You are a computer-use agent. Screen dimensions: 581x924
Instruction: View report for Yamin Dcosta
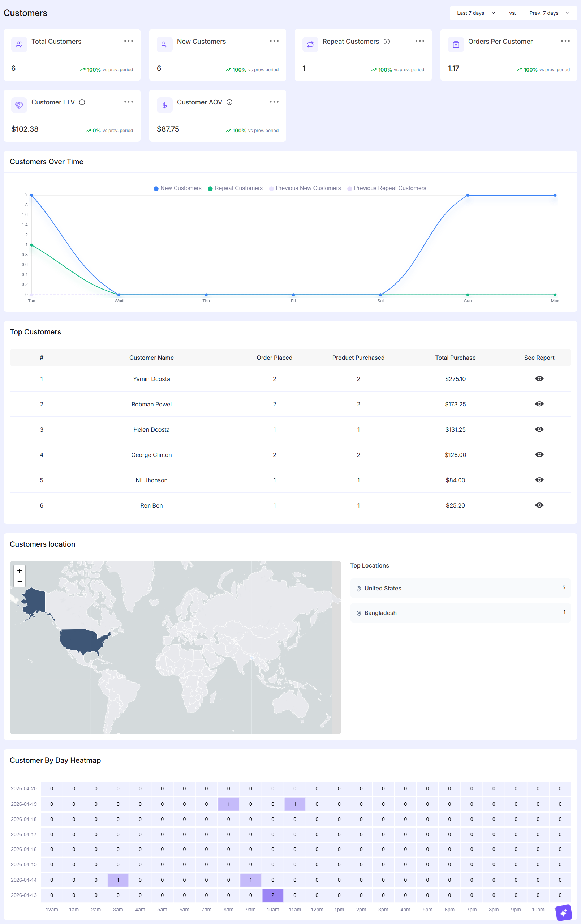coord(539,378)
